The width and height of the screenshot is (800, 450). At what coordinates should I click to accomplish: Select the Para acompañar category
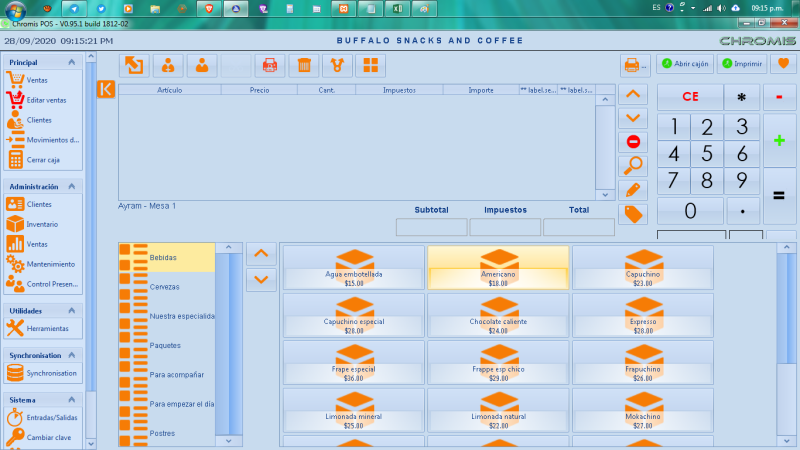click(167, 374)
